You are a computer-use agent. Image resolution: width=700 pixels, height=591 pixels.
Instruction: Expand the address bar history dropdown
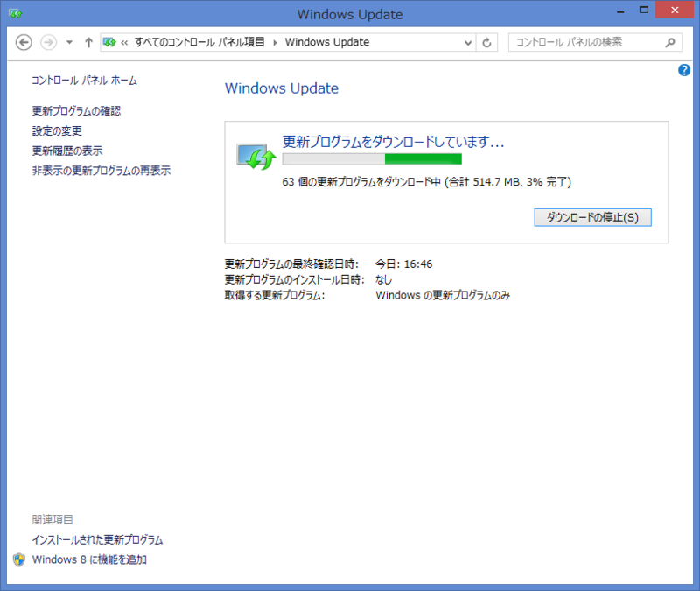(x=468, y=43)
